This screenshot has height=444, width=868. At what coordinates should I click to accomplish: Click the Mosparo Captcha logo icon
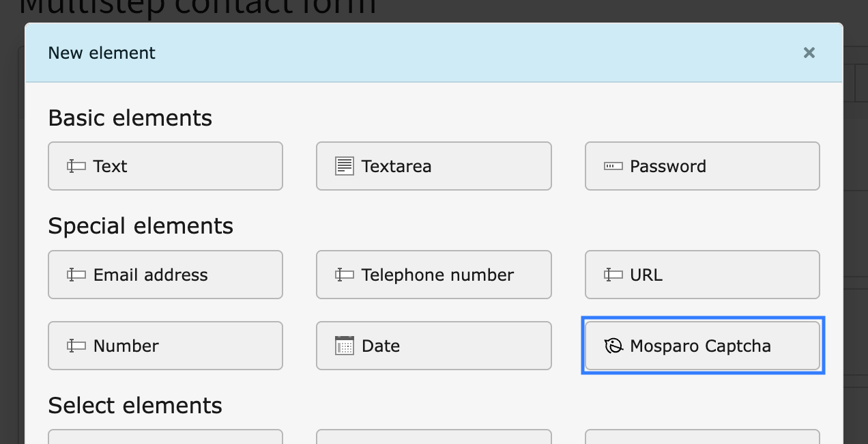(x=612, y=346)
